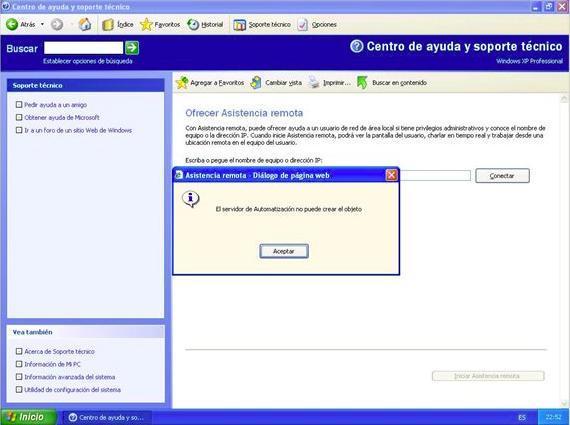Click the Soporte técnico panel header
The height and width of the screenshot is (425, 570).
pyautogui.click(x=85, y=85)
